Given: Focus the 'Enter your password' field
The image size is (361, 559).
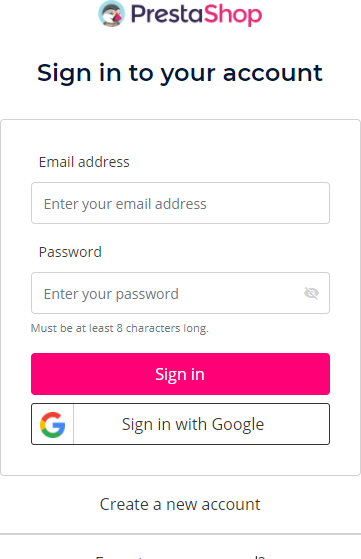Looking at the screenshot, I should [x=180, y=293].
